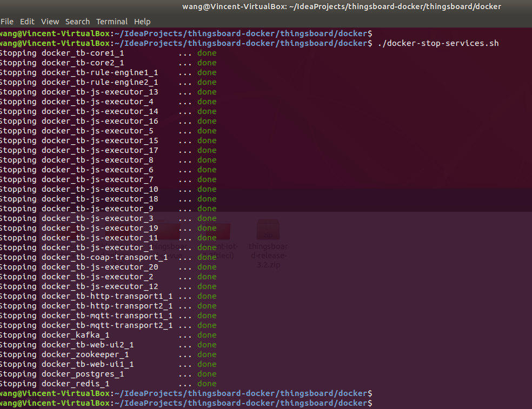Click the docker_tb-core2_1 line
This screenshot has width=532, height=409.
coord(108,63)
